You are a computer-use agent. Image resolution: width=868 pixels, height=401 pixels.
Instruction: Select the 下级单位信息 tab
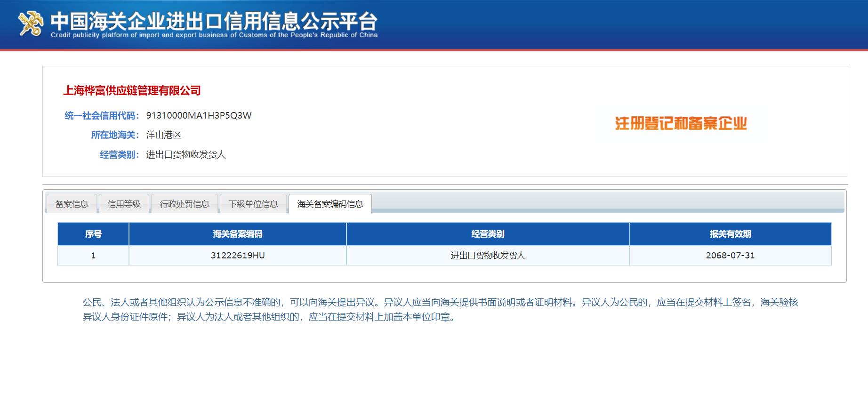point(253,204)
